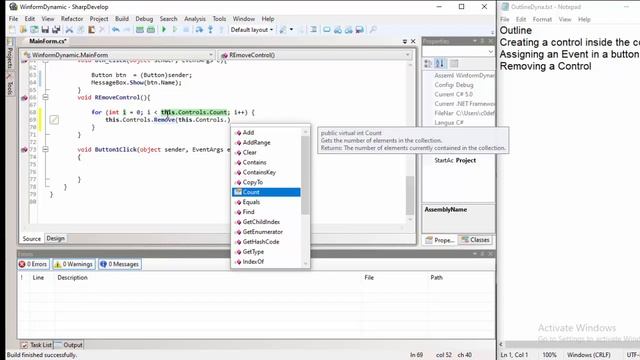Click the Step Over debug icon
The image size is (640, 360).
tap(199, 29)
